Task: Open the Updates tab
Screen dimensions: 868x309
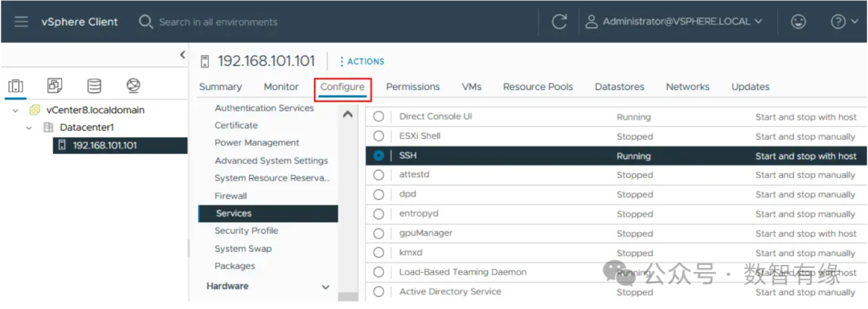Action: pyautogui.click(x=750, y=87)
